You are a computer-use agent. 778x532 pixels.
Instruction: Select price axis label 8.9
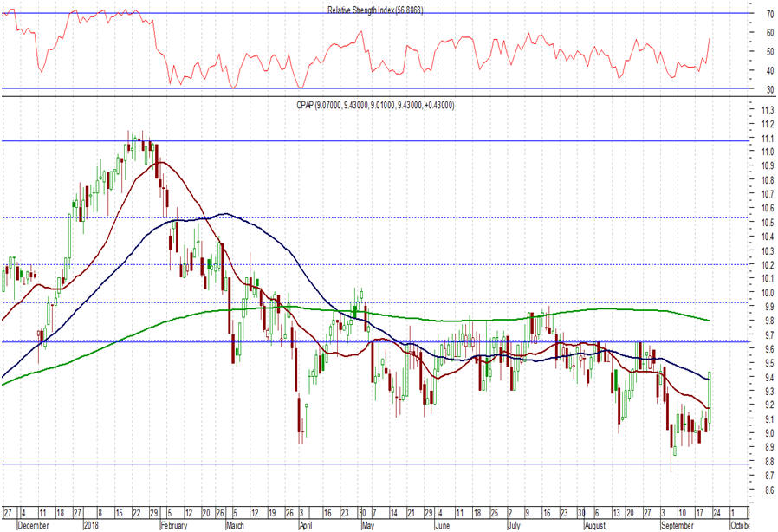(x=769, y=448)
